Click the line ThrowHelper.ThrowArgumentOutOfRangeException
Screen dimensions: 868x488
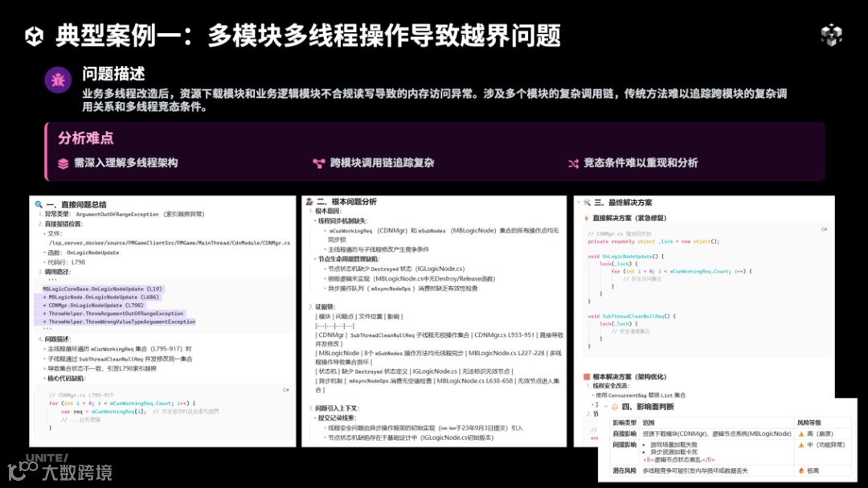(114, 314)
